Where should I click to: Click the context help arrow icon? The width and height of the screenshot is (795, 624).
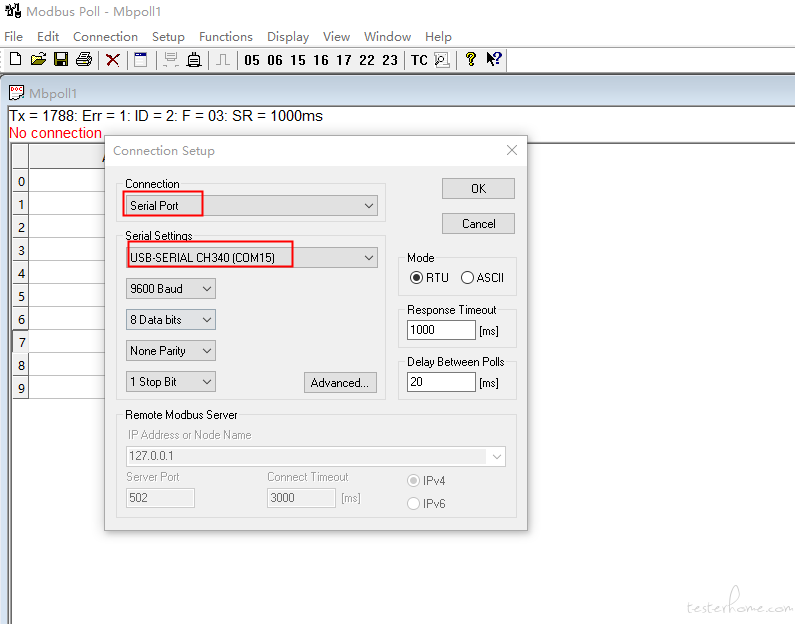494,59
